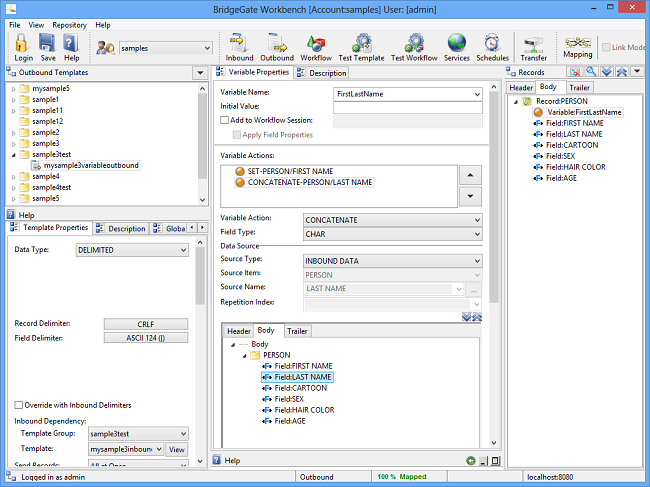
Task: Expand the sample4test folder
Action: 13,188
